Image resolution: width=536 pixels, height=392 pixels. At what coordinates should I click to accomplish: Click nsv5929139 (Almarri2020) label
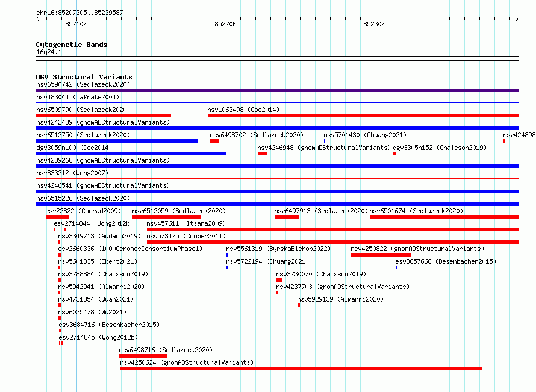pyautogui.click(x=340, y=299)
